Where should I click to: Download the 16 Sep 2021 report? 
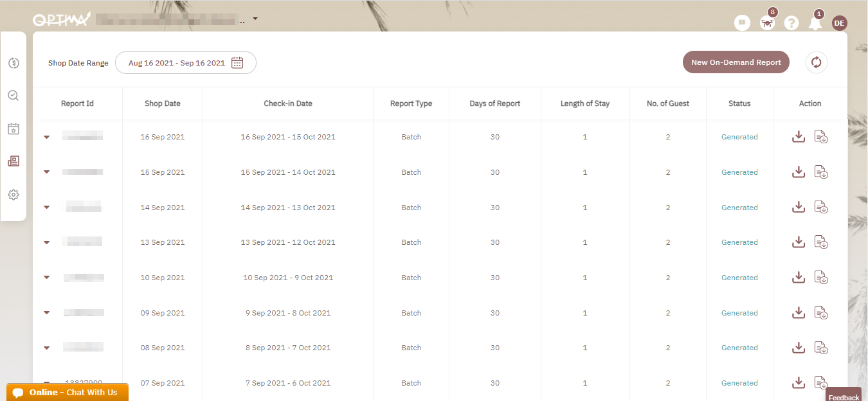pyautogui.click(x=799, y=137)
